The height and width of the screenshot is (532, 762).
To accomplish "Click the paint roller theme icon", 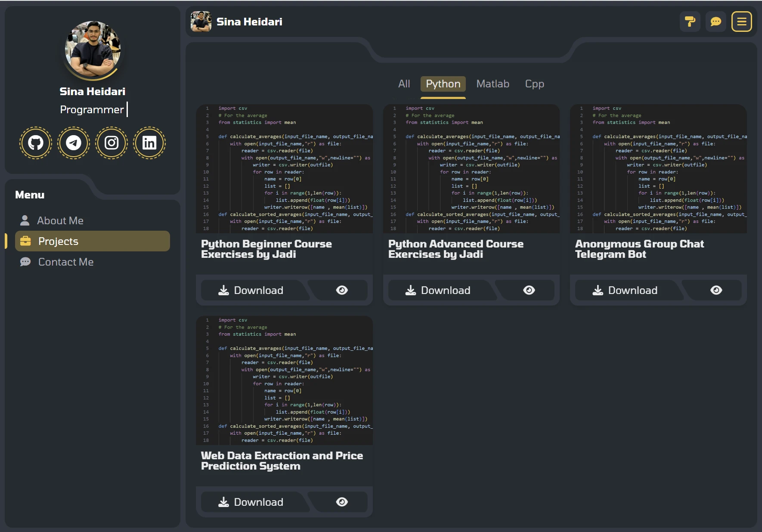I will click(690, 22).
